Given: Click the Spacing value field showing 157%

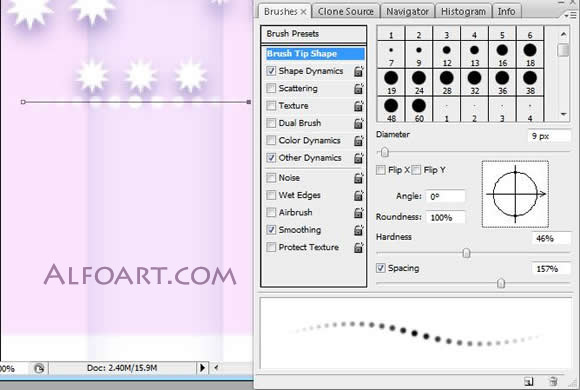Looking at the screenshot, I should coord(551,269).
